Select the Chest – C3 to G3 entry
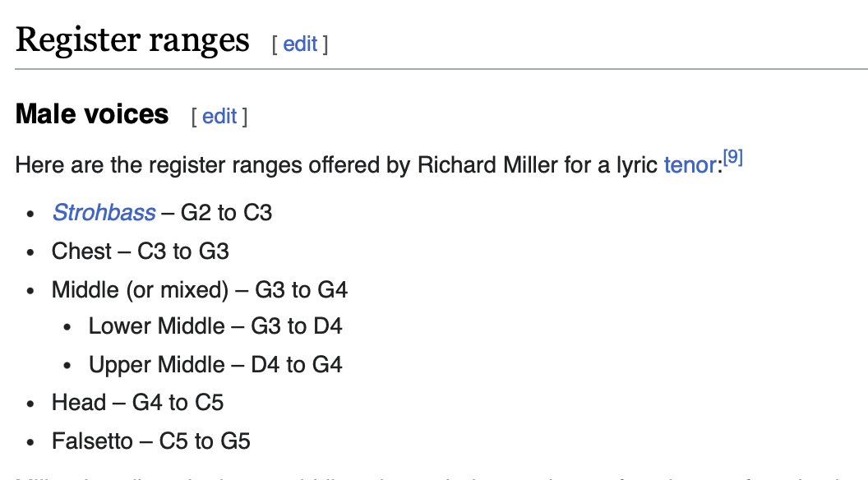Screen dimensions: 868x480 click(140, 252)
